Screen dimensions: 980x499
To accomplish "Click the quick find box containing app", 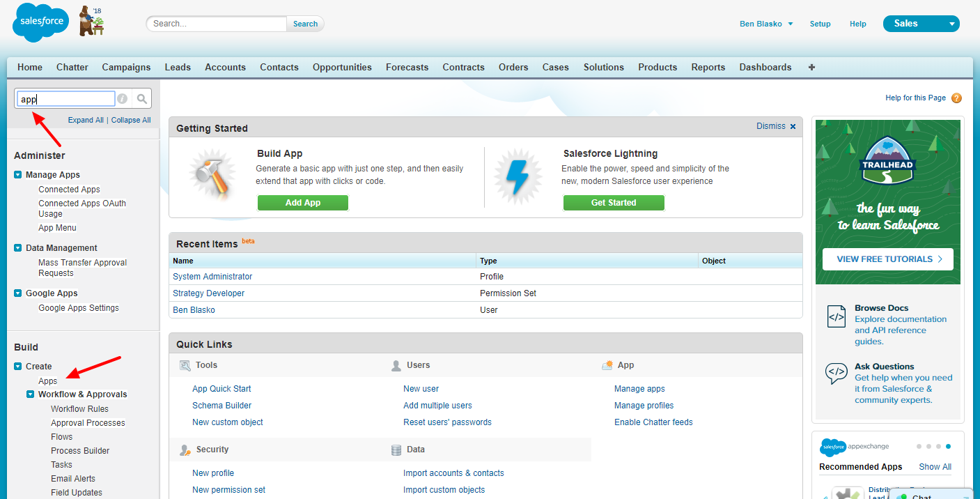I will click(66, 99).
